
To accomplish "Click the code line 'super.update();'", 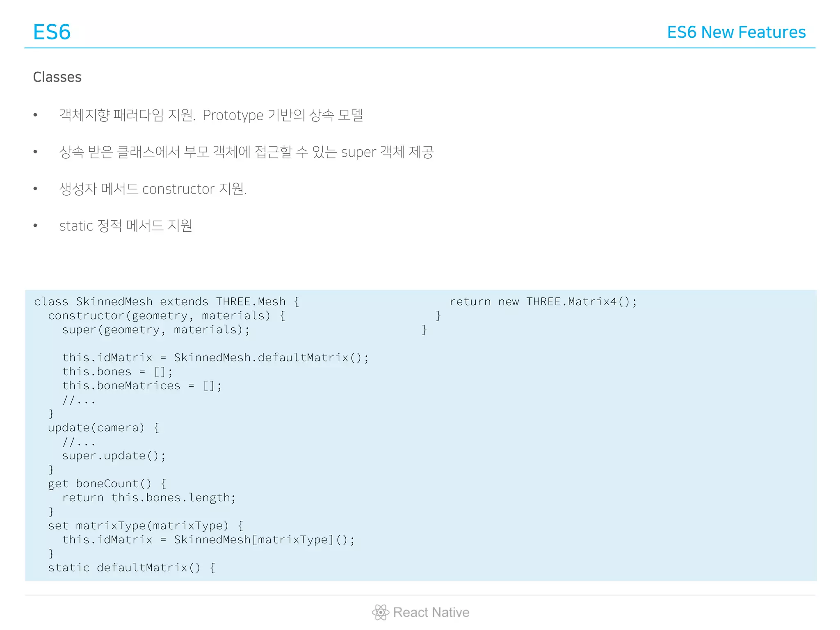I will click(x=114, y=456).
